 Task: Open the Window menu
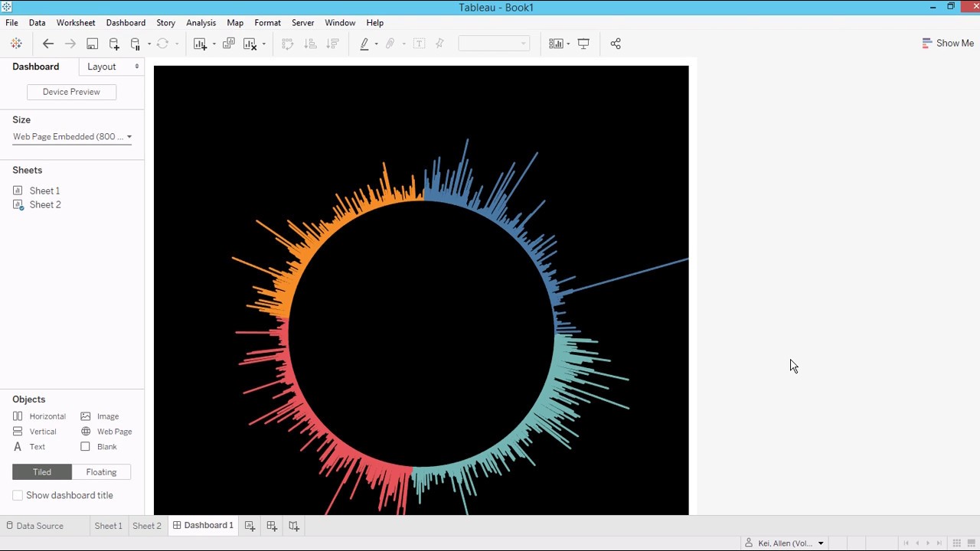[x=340, y=23]
